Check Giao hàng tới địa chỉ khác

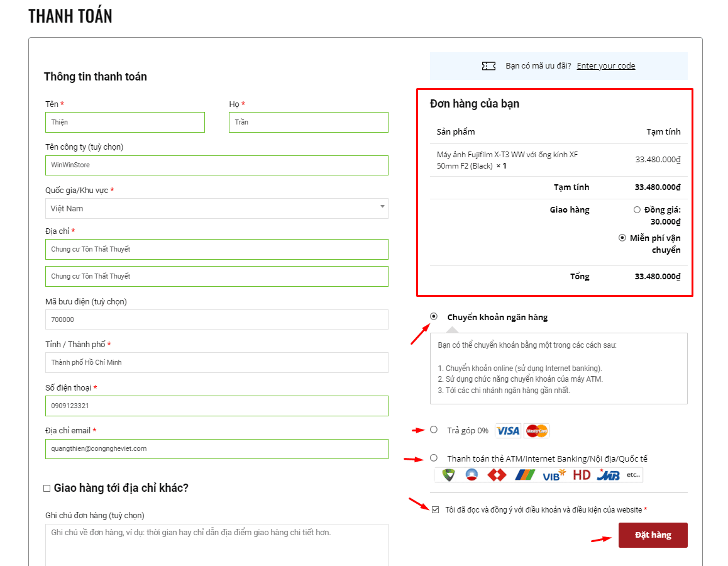[x=47, y=488]
